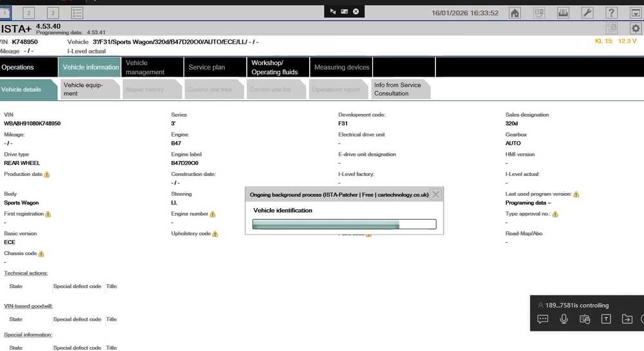This screenshot has width=644, height=351.
Task: Click the file transfer folder icon
Action: [x=627, y=319]
